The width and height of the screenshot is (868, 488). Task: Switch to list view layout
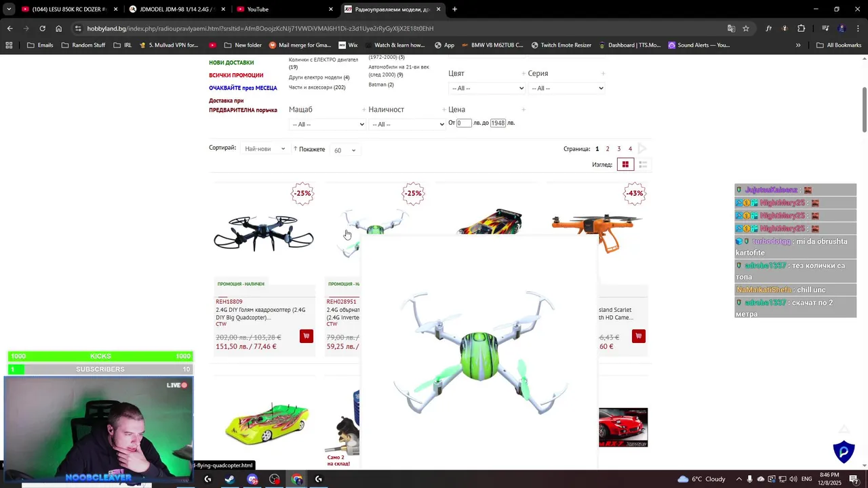(x=643, y=164)
